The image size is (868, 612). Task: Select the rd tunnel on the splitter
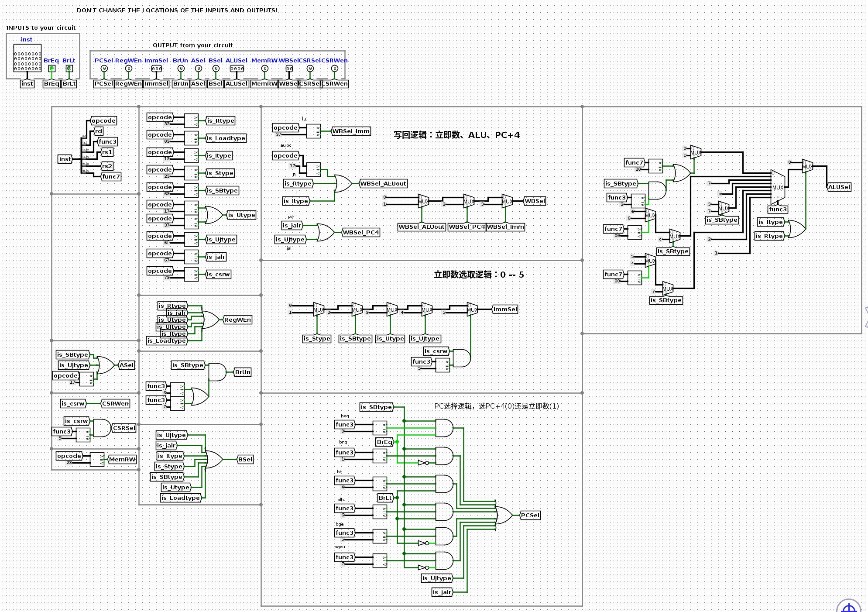[99, 131]
